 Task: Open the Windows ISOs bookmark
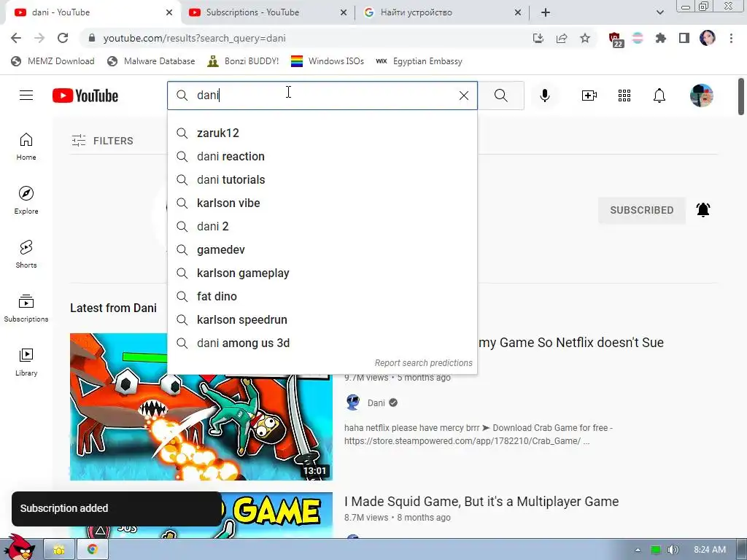tap(328, 61)
